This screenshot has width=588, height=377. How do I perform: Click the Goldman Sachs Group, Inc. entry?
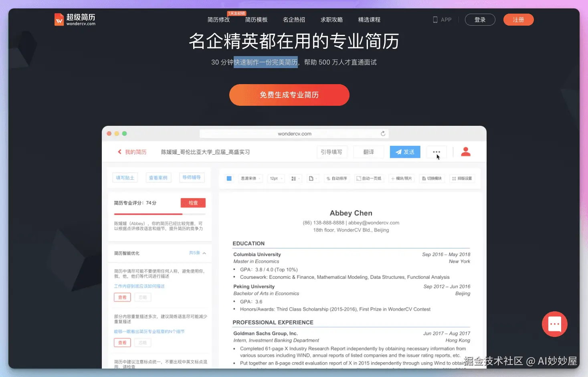click(x=265, y=333)
